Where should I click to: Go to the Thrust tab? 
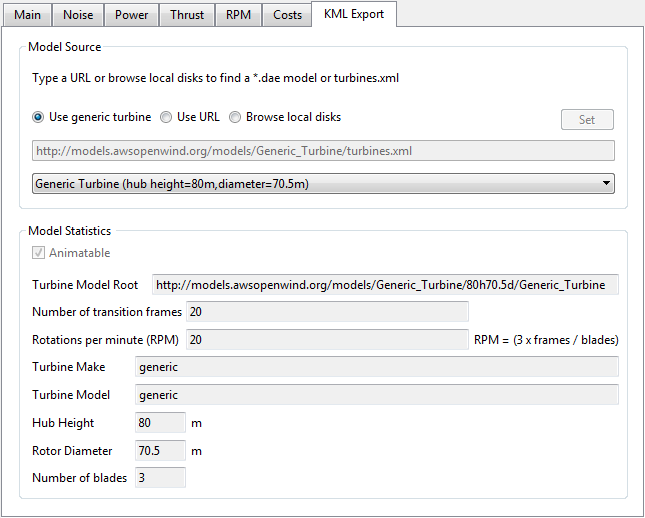point(186,15)
